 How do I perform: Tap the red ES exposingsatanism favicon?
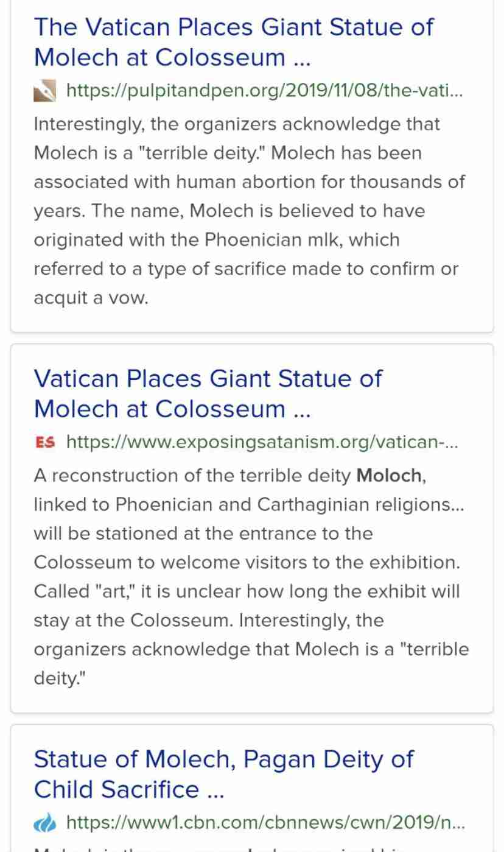(45, 442)
